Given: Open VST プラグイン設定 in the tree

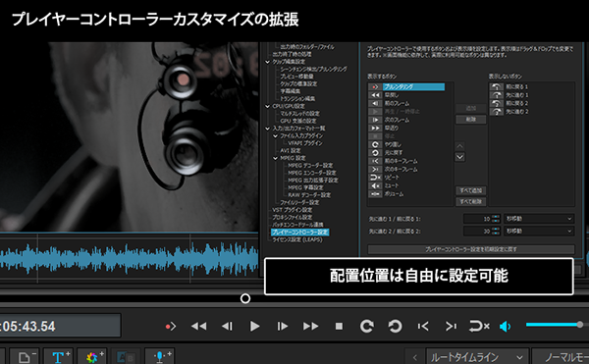Looking at the screenshot, I should pyautogui.click(x=293, y=210).
